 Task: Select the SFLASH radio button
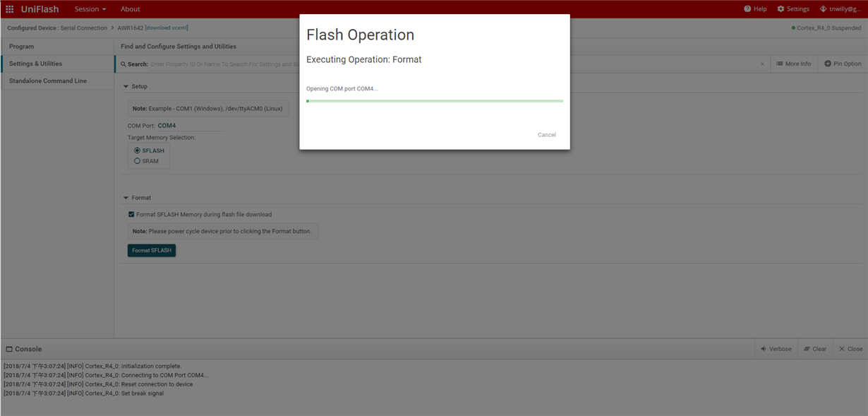point(137,150)
